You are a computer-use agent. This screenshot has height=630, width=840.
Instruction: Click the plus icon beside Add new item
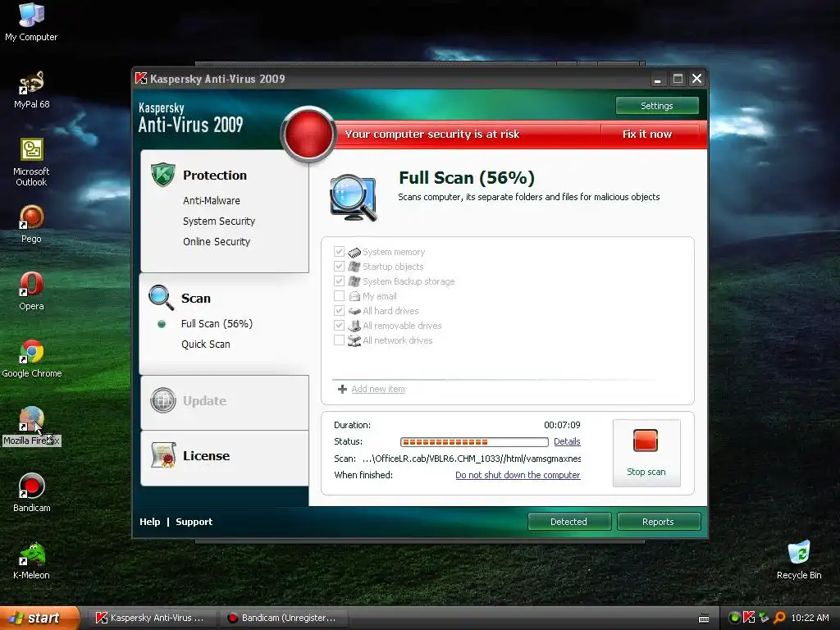click(342, 389)
